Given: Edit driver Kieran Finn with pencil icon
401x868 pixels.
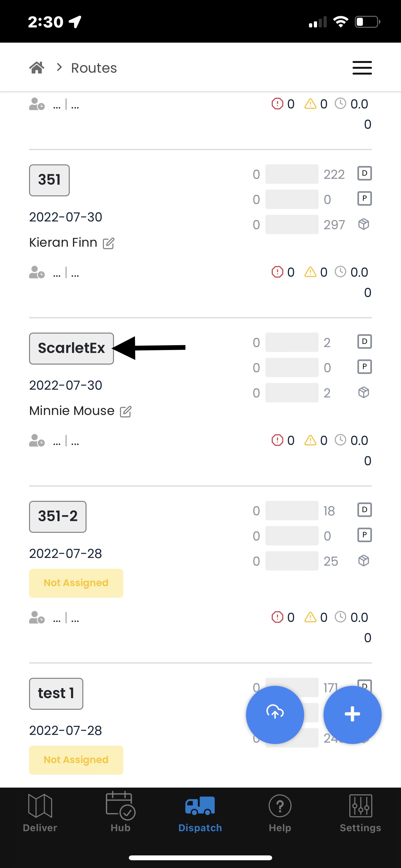Looking at the screenshot, I should (x=108, y=243).
